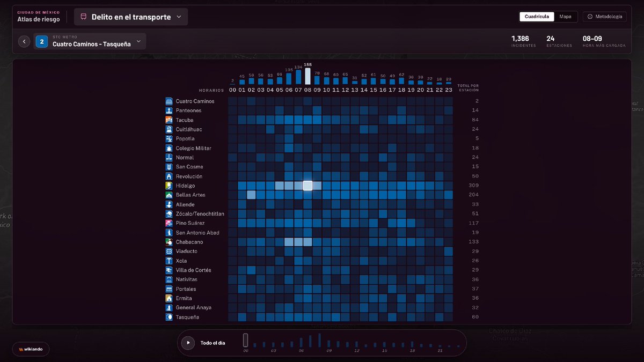Screen dimensions: 644x362
Task: Click the Ermita station icon
Action: click(x=169, y=298)
